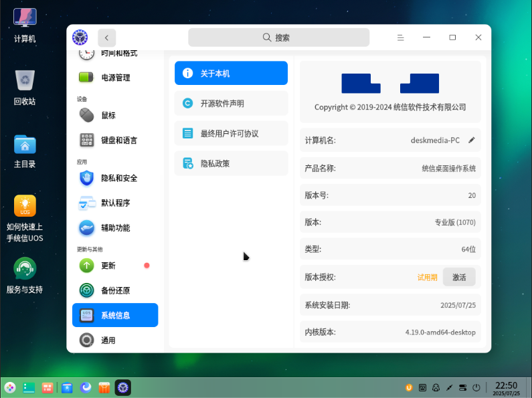
Task: Open 主目录 home folder desktop icon
Action: (x=25, y=151)
